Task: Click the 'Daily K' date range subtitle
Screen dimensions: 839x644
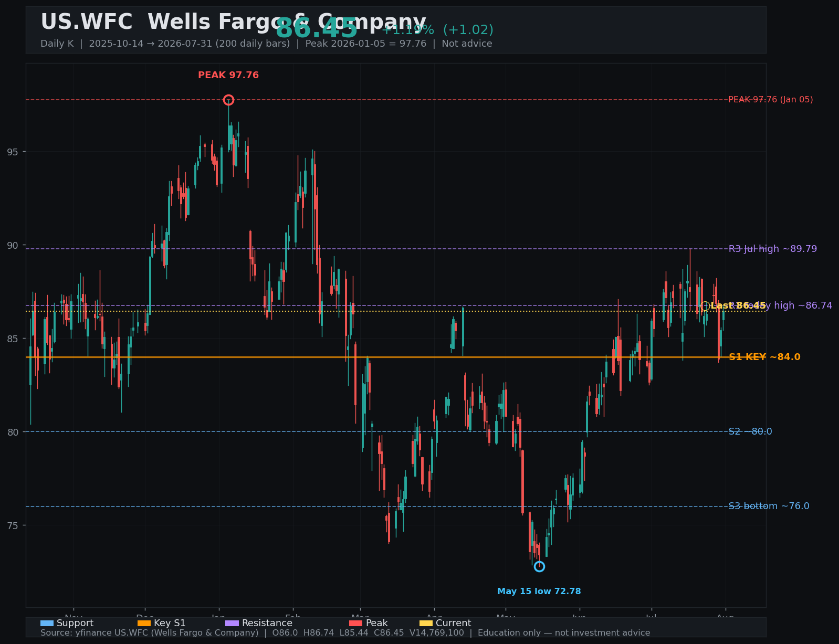Action: point(266,44)
